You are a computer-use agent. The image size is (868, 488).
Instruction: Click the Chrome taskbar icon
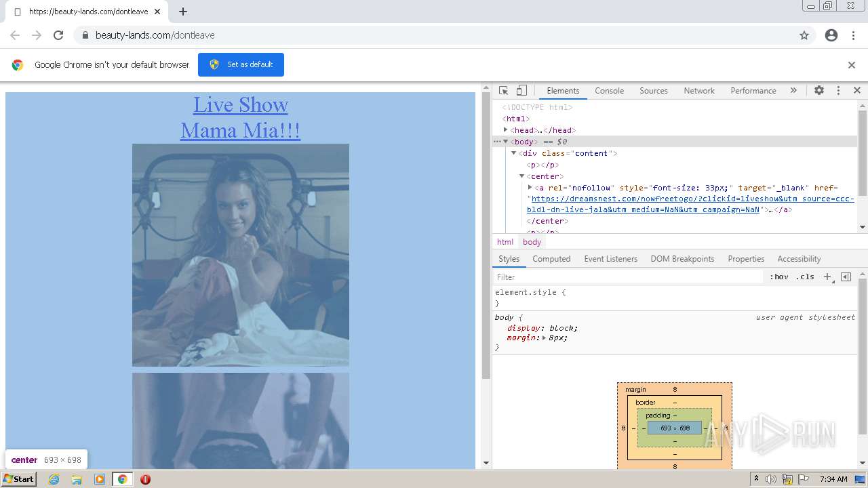[122, 479]
